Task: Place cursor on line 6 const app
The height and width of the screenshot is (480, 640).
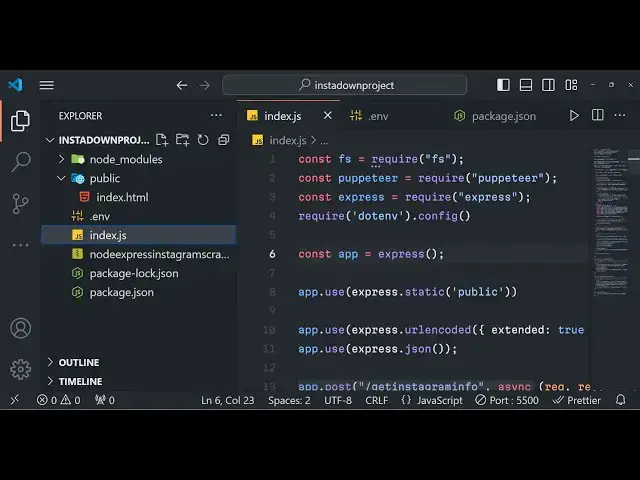Action: pos(370,254)
